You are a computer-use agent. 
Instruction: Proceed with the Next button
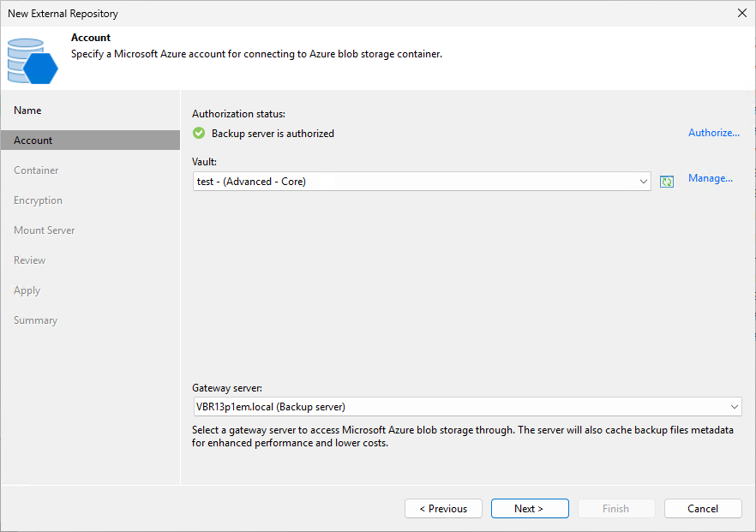[530, 508]
